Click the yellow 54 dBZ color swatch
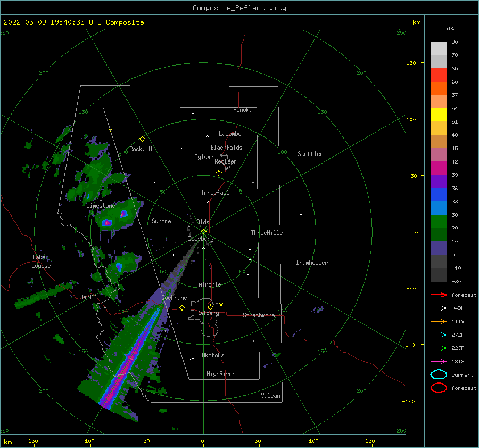The image size is (479, 448). [x=439, y=115]
